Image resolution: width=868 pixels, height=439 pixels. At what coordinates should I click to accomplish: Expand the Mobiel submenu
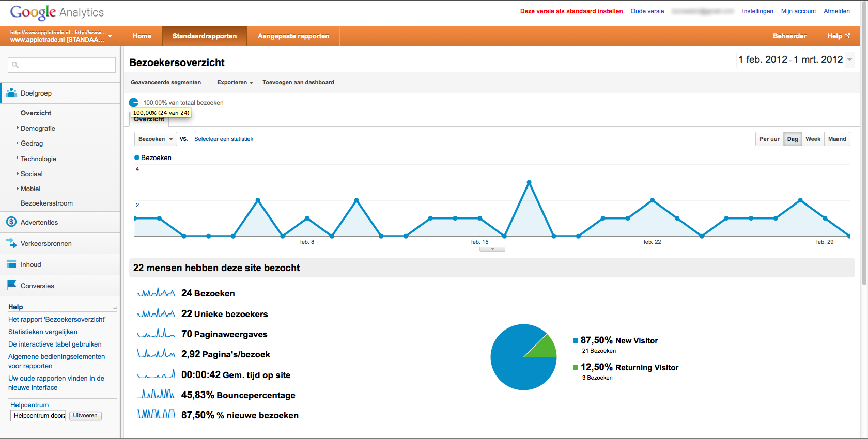point(17,189)
